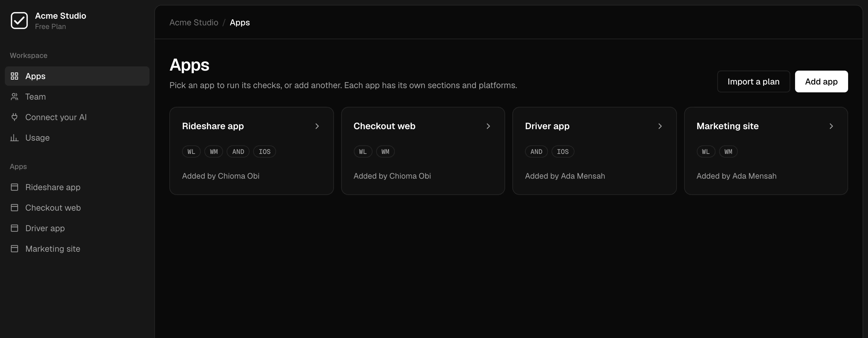Click Added by Ada Mensah on Driver app card
The image size is (868, 338).
[x=565, y=176]
